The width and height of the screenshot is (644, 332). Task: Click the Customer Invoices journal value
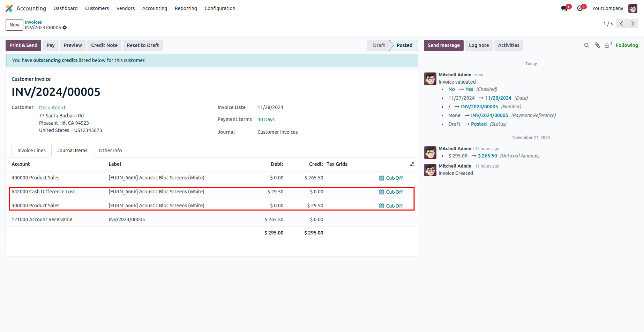point(278,132)
